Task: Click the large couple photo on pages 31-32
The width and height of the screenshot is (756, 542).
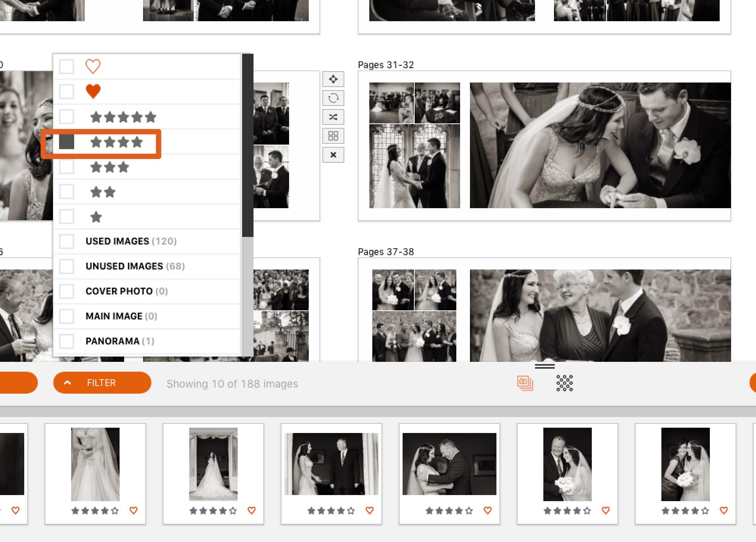Action: (x=600, y=145)
